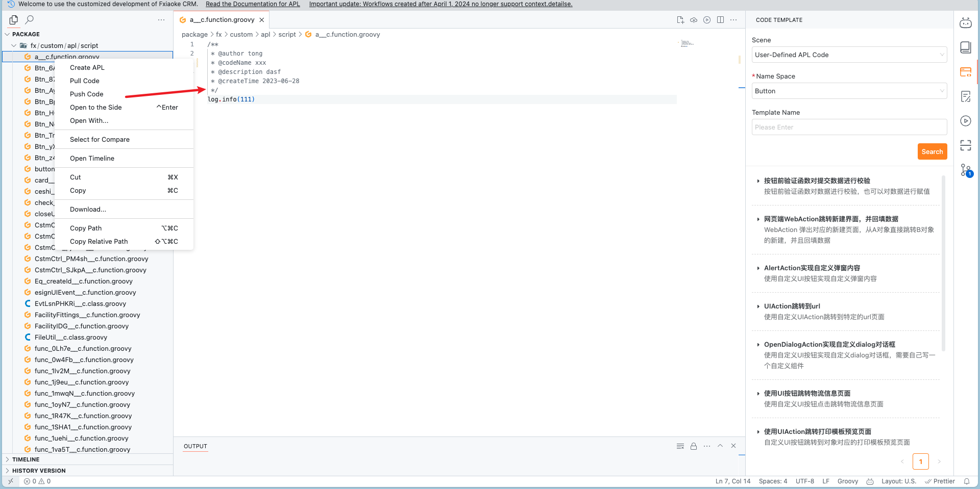
Task: Select Create APL in context menu
Action: point(87,68)
